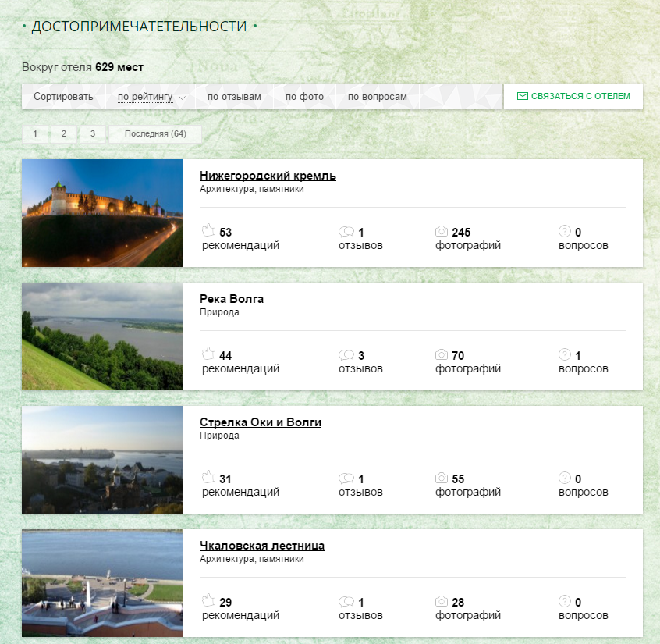Viewport: 660px width, 644px height.
Task: Click '55 фотографий' count
Action: click(x=467, y=486)
